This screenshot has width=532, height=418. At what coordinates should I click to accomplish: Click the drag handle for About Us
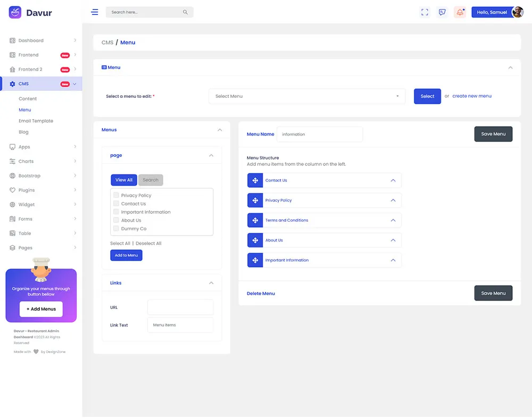(255, 240)
